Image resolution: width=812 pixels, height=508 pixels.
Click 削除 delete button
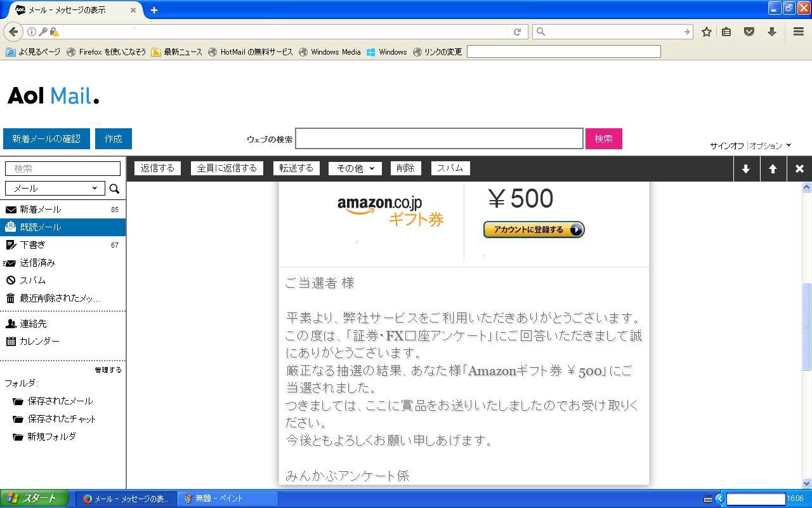(x=405, y=168)
